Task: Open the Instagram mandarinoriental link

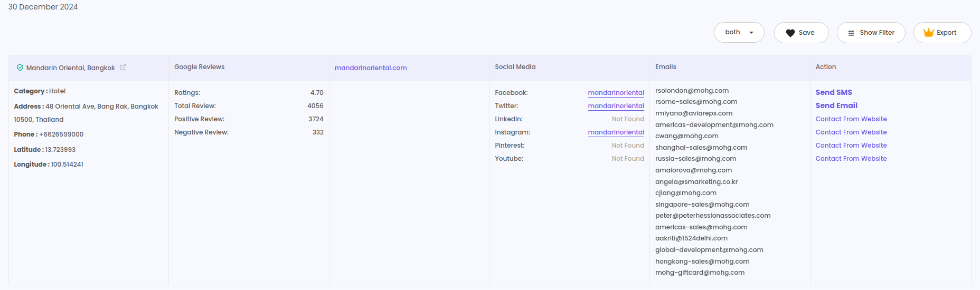Action: [616, 132]
